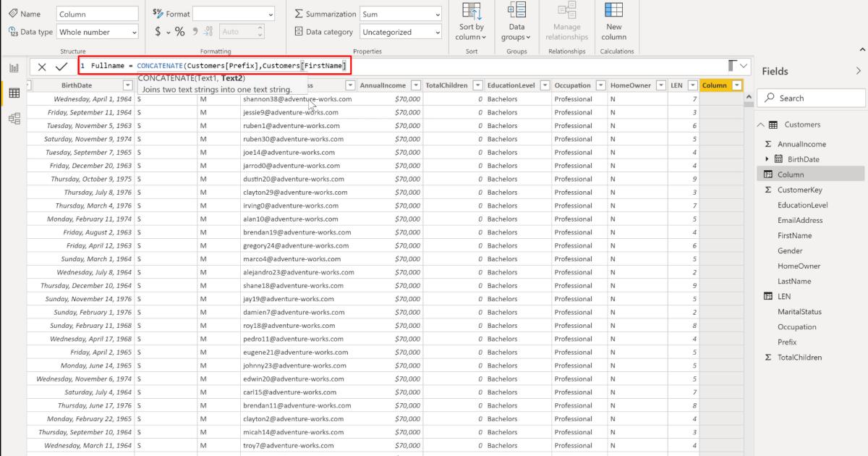Select the EmailAddress field
868x456 pixels.
coord(799,220)
